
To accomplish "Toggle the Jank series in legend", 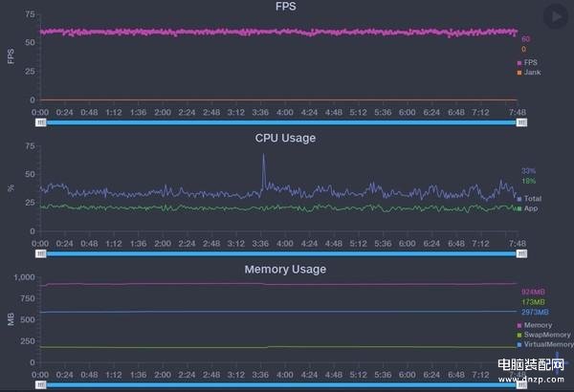I will (x=529, y=73).
